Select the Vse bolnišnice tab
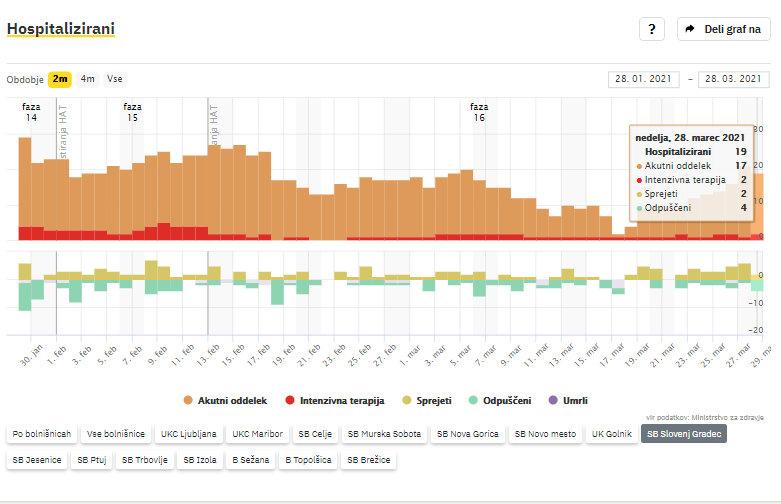 (116, 435)
